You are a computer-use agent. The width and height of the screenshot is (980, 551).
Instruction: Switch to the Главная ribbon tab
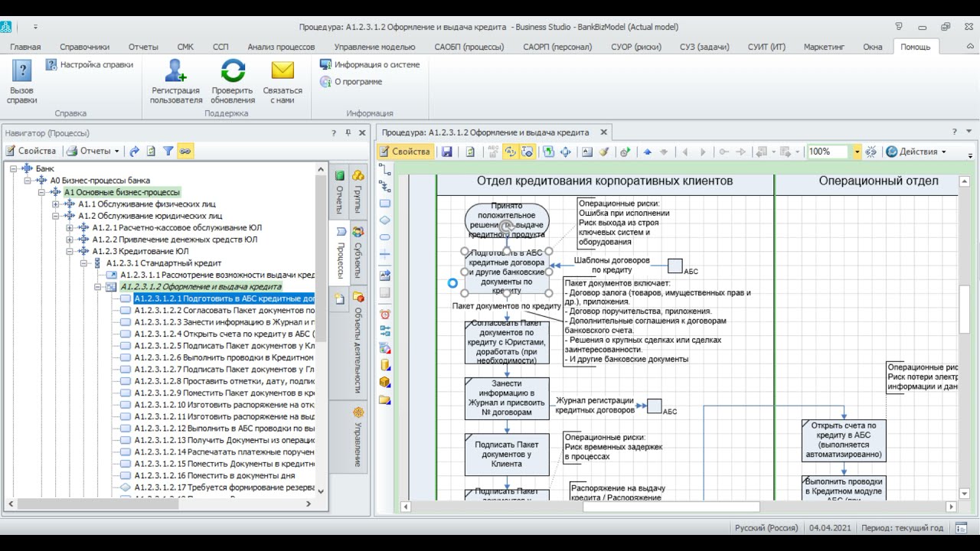[25, 47]
